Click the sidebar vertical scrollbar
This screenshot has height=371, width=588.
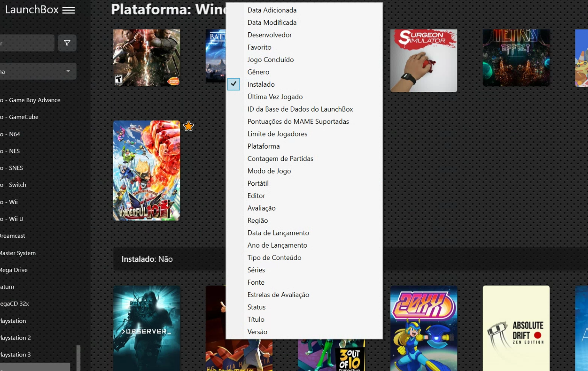pyautogui.click(x=79, y=358)
